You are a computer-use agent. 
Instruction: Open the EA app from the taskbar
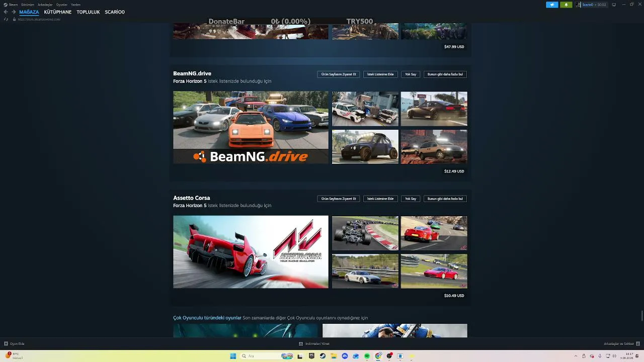click(345, 356)
